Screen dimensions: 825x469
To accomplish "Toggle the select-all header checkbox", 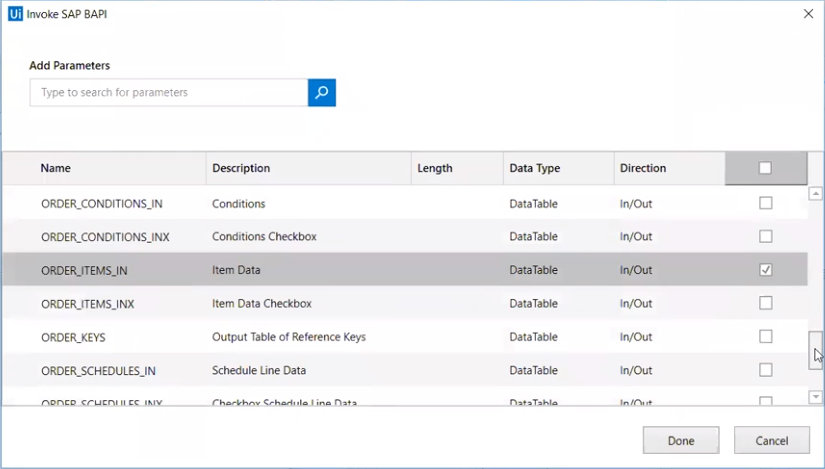I will point(765,168).
